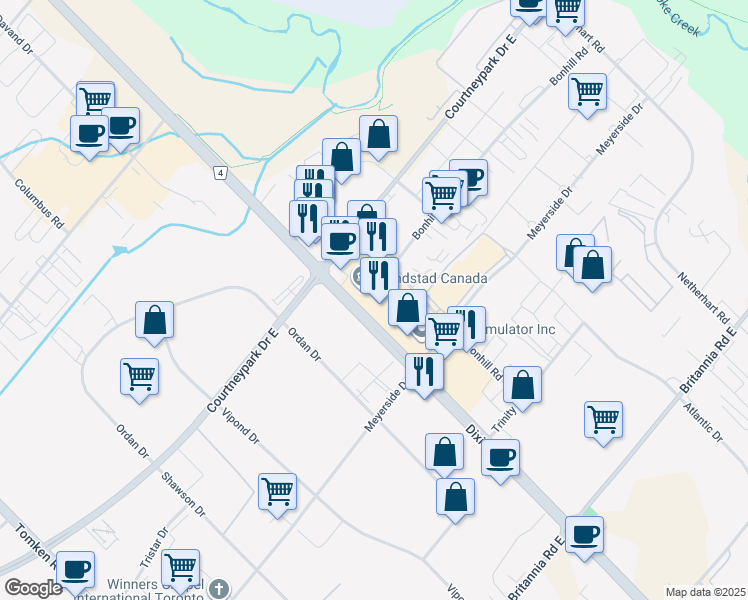Select the coffee cup marker right of Dixie label

[501, 457]
